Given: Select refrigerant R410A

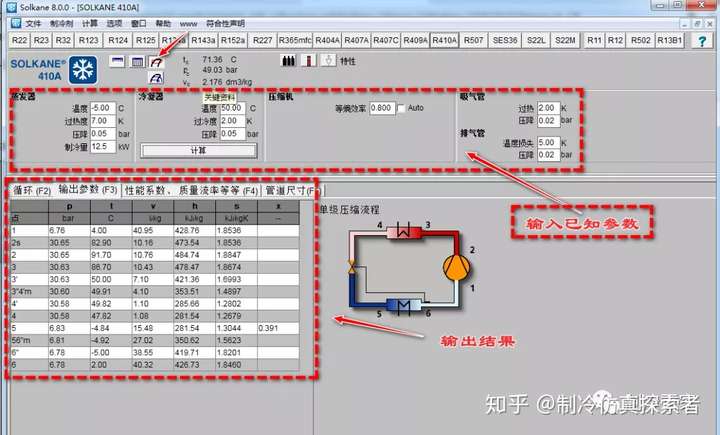Looking at the screenshot, I should tap(444, 40).
